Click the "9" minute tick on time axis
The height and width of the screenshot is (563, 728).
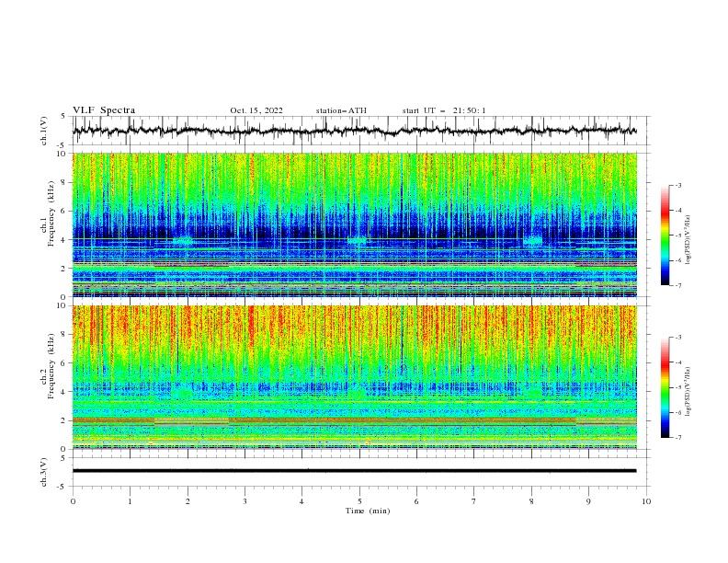click(x=588, y=501)
